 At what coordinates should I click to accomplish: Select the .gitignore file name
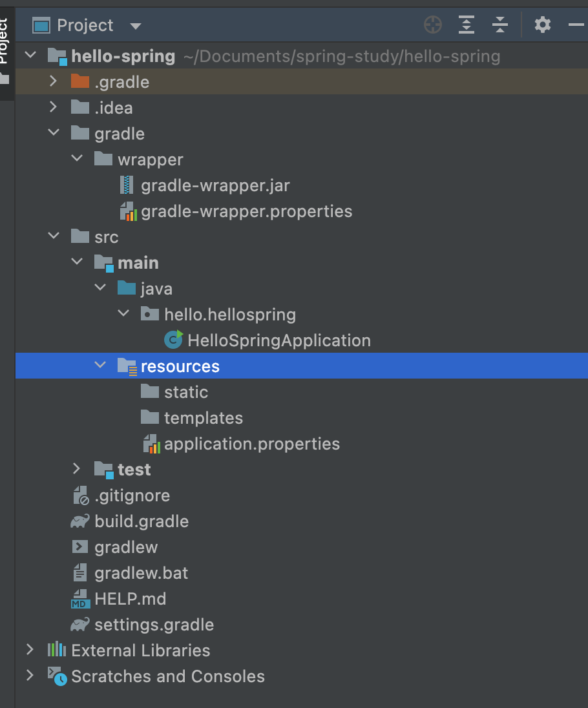tap(132, 495)
